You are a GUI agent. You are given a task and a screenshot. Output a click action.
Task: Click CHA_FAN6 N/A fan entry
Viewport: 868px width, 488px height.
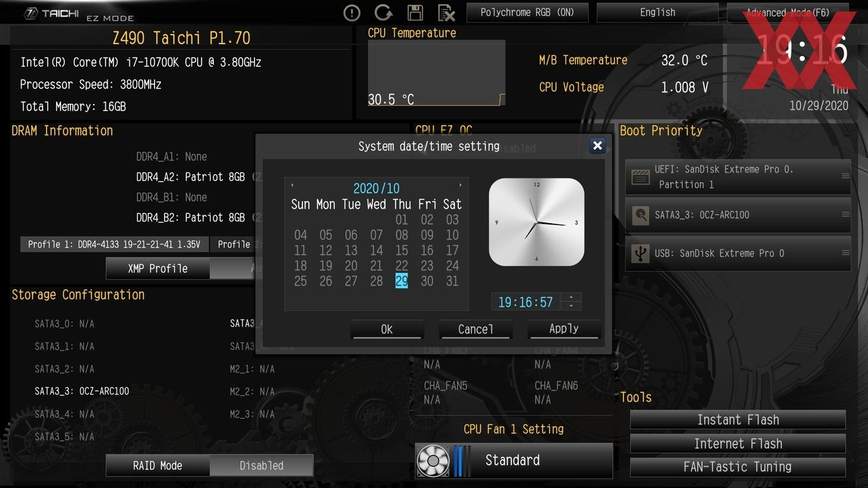pos(557,392)
